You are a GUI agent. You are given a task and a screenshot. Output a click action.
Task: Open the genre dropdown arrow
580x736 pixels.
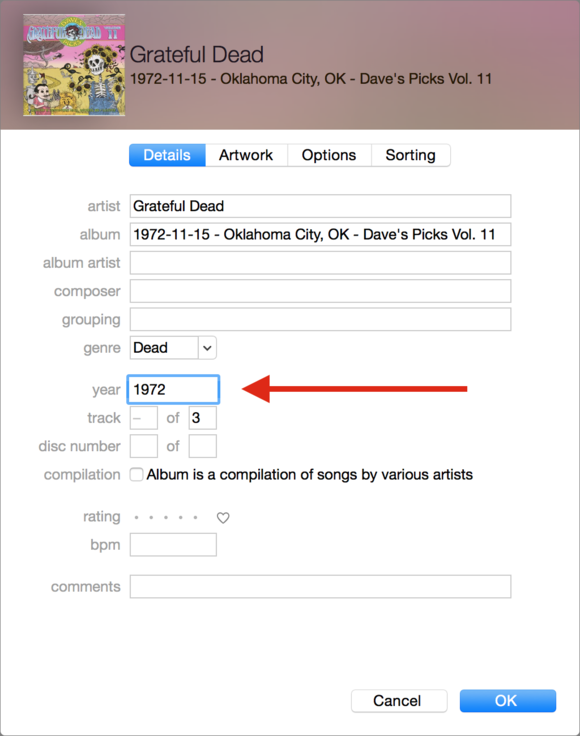coord(207,348)
